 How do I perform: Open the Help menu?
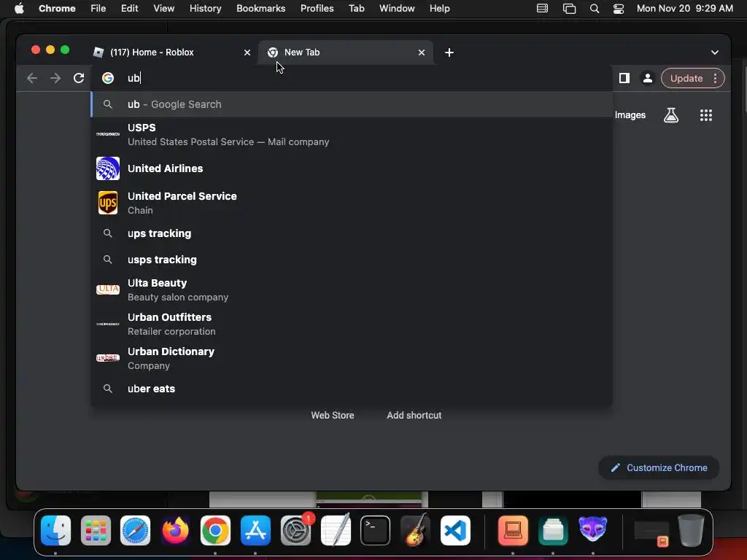tap(439, 9)
